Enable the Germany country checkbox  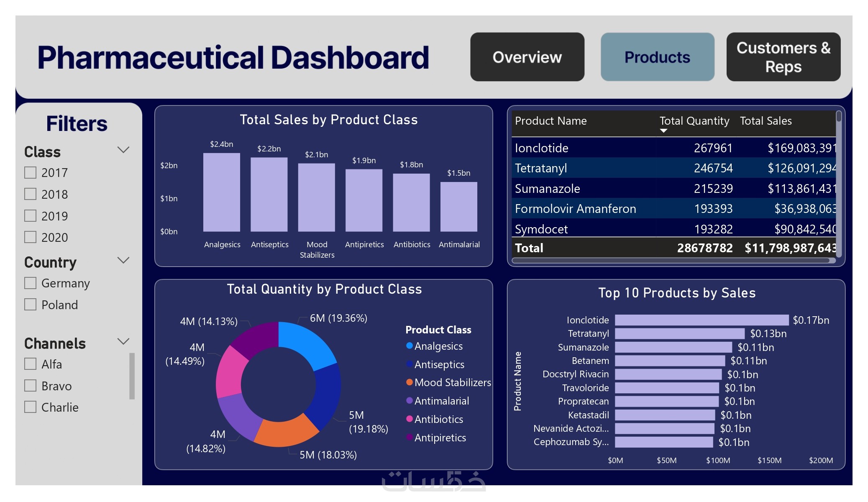(30, 283)
